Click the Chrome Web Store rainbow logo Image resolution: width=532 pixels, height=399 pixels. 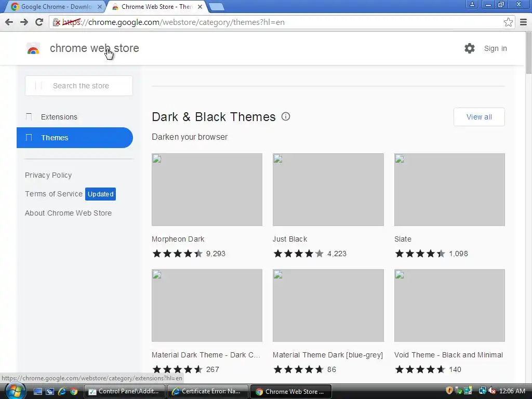[x=33, y=48]
